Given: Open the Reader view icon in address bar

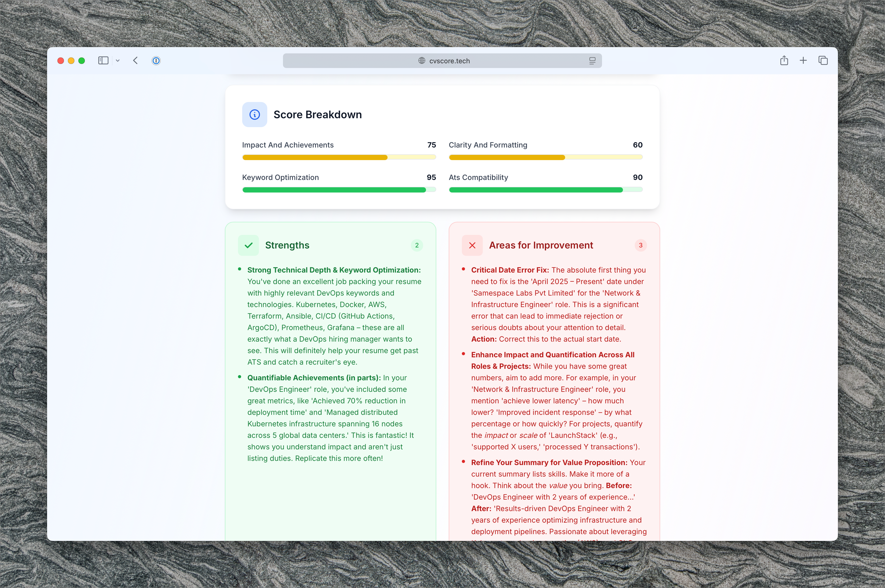Looking at the screenshot, I should click(592, 61).
